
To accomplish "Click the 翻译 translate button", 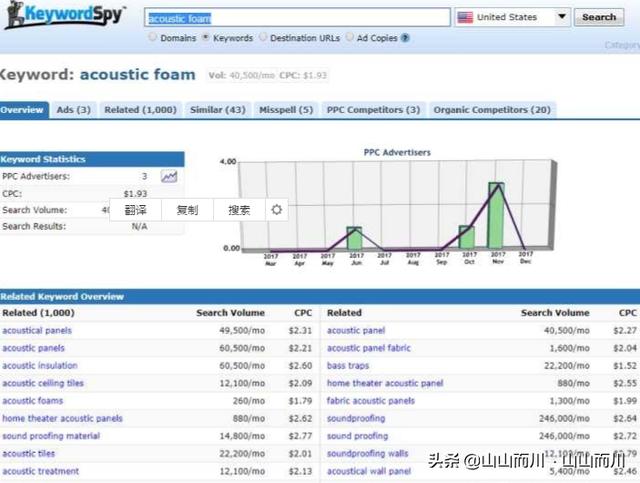I will pos(135,210).
